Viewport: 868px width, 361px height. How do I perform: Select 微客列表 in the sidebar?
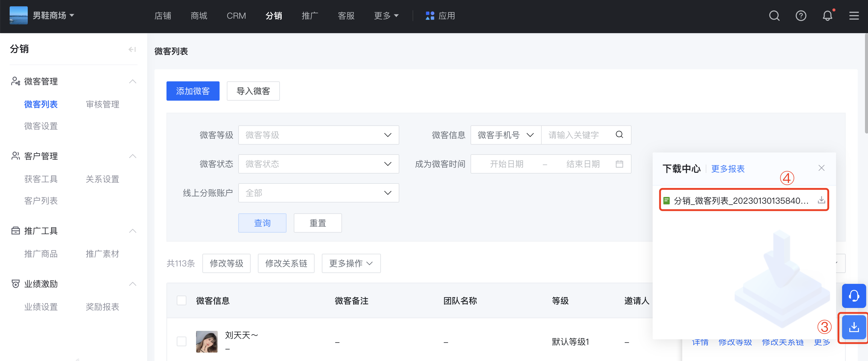pyautogui.click(x=41, y=104)
